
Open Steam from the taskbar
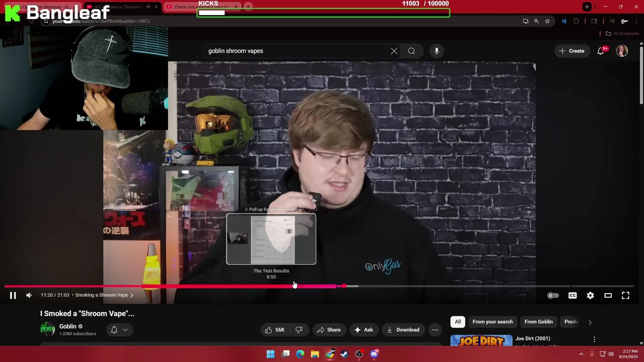pyautogui.click(x=344, y=354)
